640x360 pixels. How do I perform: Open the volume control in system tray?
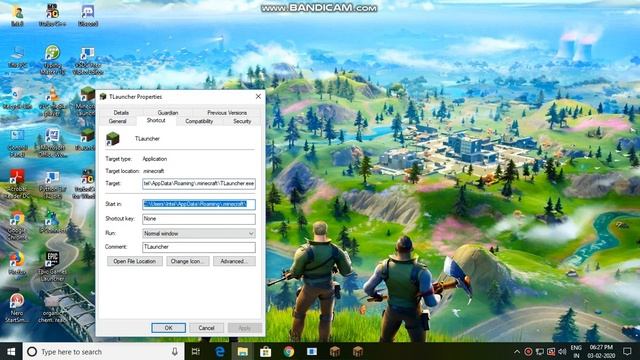562,351
